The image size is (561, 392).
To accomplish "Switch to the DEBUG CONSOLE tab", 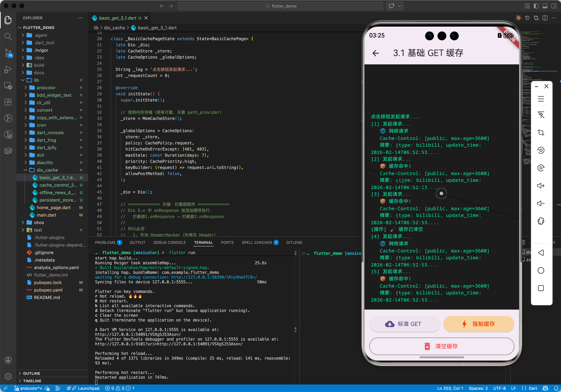I will 170,242.
